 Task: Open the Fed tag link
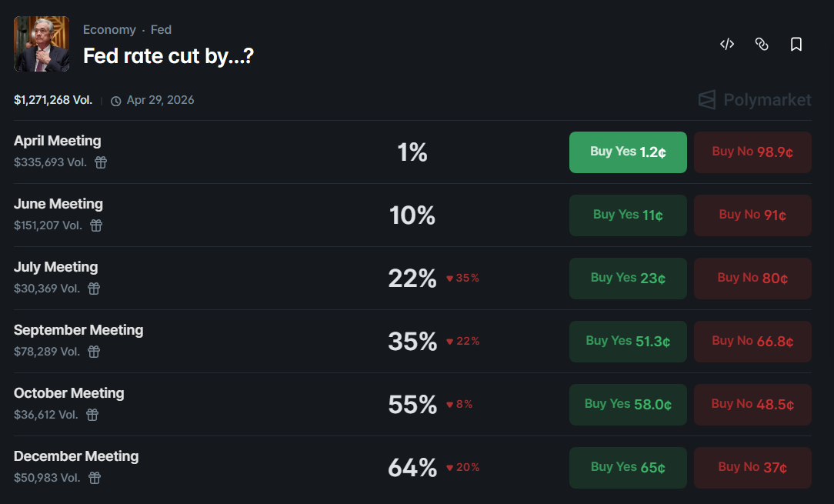click(161, 29)
